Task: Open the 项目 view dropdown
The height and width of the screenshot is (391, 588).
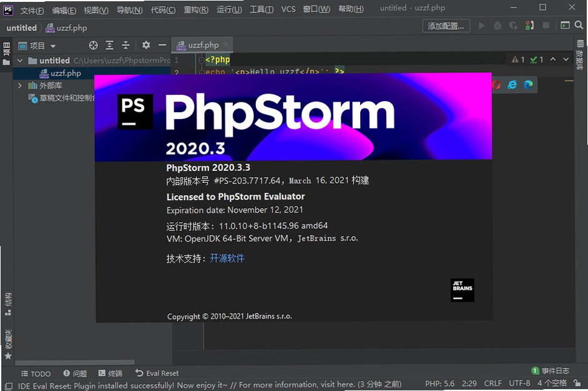Action: [37, 46]
